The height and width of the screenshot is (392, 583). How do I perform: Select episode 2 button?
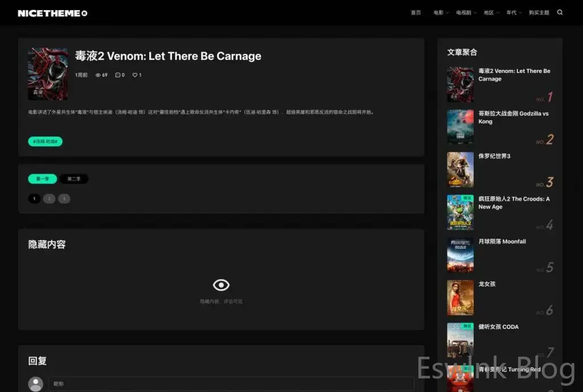49,199
